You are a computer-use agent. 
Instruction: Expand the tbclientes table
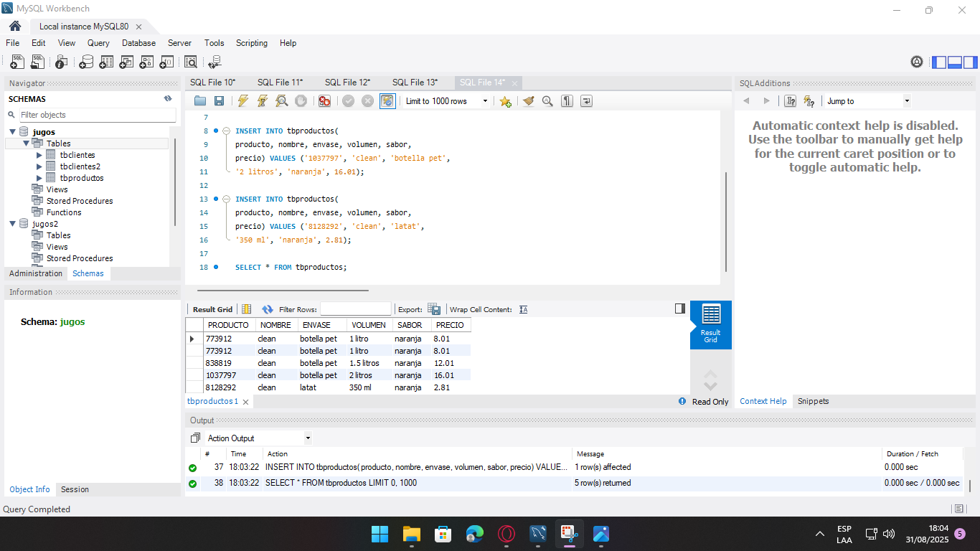click(39, 155)
